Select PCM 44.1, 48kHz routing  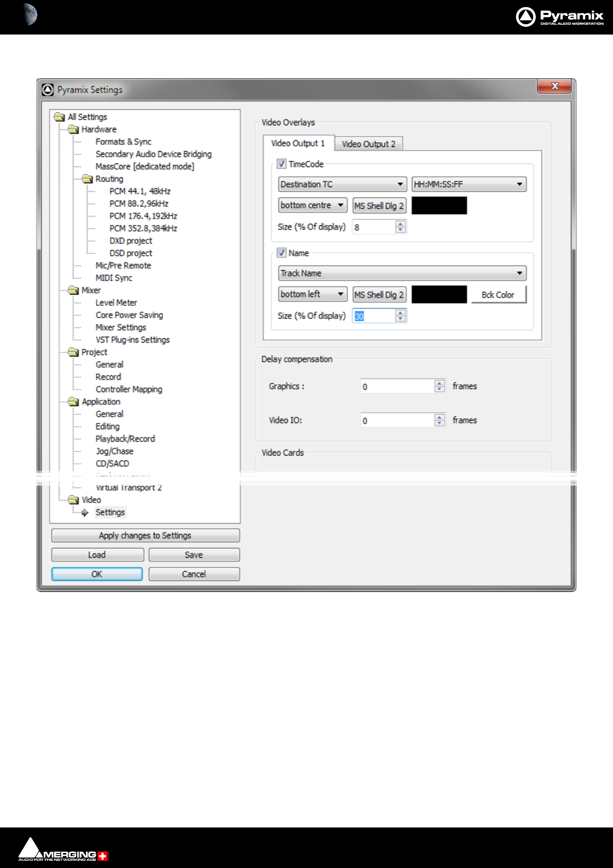(x=140, y=191)
